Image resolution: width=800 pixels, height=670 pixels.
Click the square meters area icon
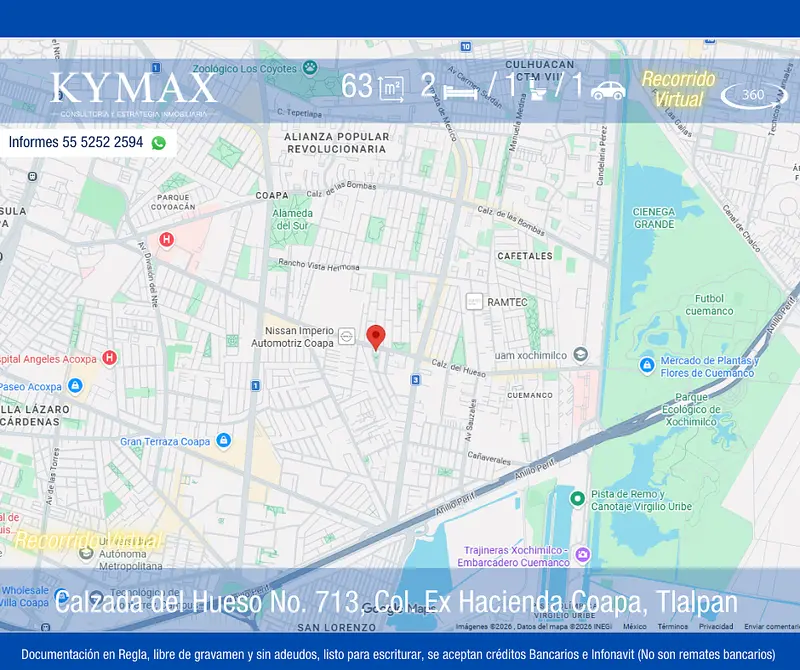[x=391, y=88]
